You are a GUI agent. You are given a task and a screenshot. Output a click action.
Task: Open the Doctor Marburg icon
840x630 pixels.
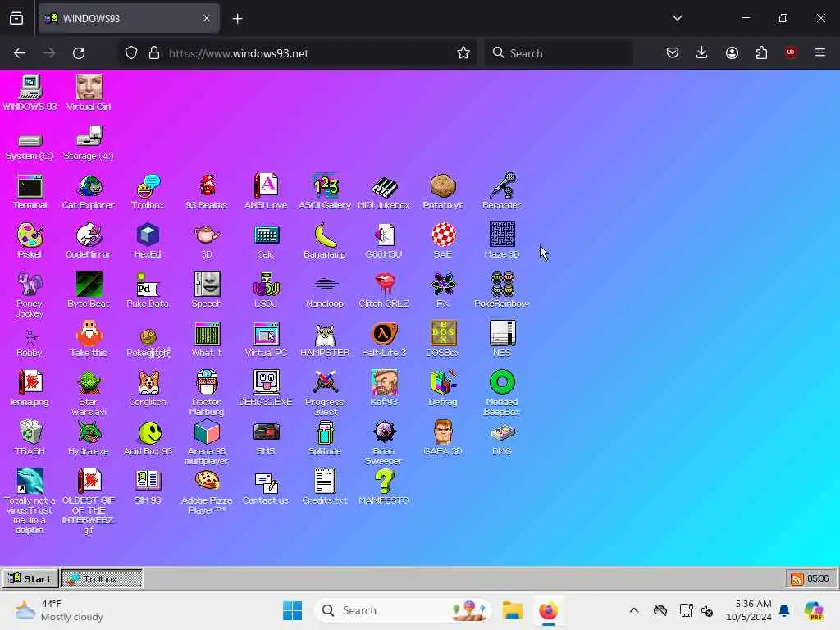[x=207, y=393]
